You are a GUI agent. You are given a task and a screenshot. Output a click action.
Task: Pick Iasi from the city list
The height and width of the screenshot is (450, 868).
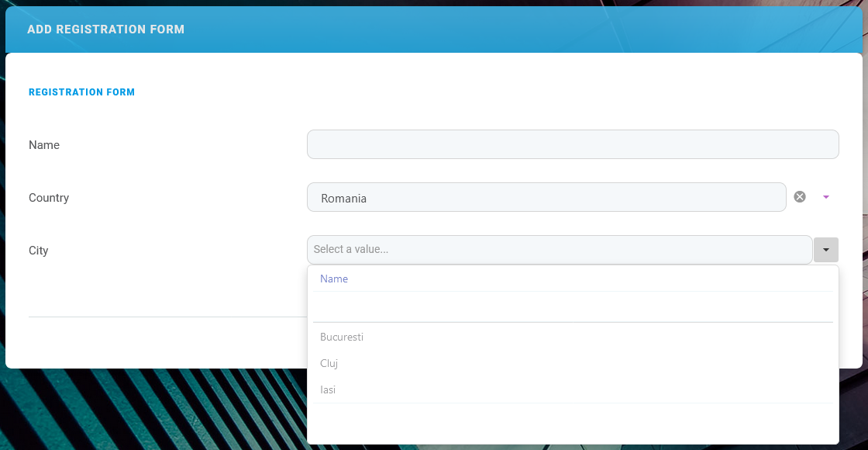coord(328,389)
